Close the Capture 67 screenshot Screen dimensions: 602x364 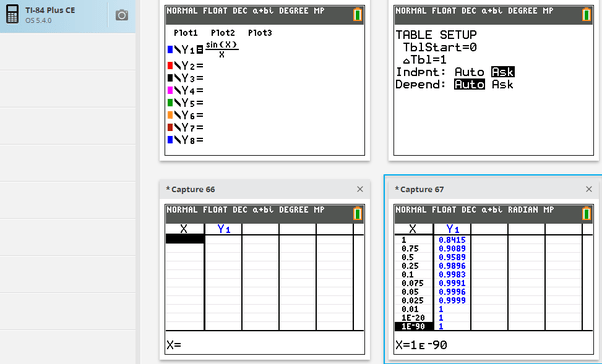click(589, 189)
